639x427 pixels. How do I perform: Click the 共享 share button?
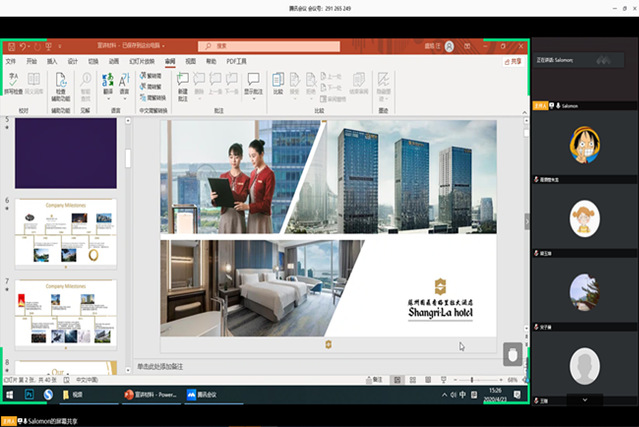pyautogui.click(x=512, y=61)
